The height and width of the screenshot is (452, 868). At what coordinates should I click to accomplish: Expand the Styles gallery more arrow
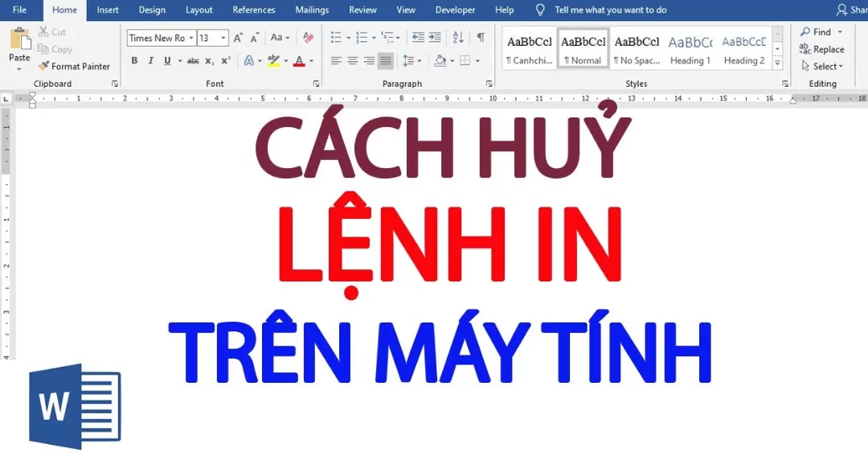[x=777, y=64]
